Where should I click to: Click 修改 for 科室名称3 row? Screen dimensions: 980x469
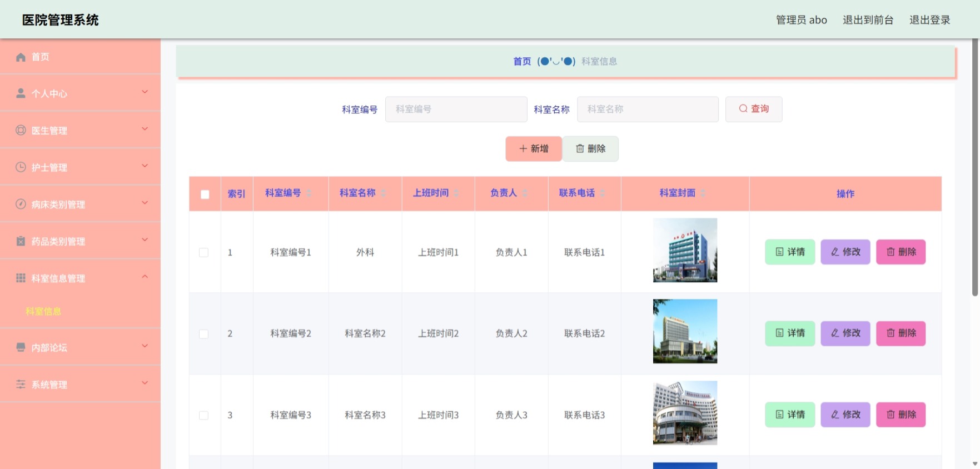coord(845,415)
